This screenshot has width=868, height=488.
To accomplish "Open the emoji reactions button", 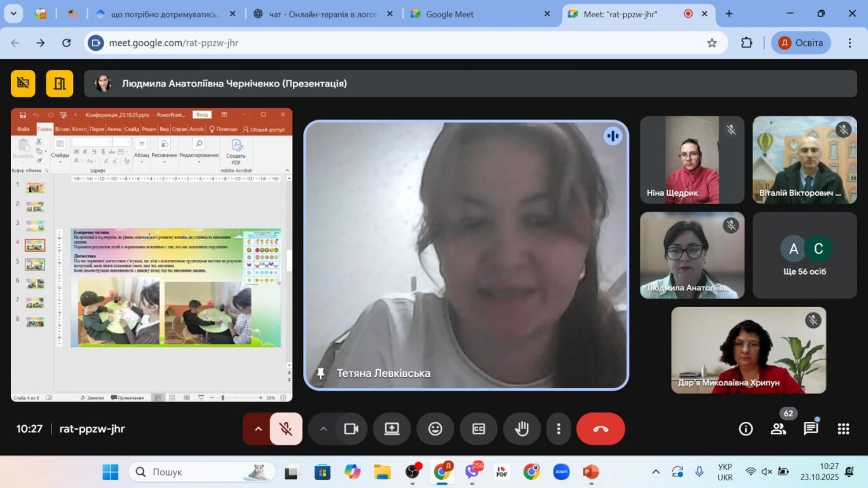I will 435,429.
